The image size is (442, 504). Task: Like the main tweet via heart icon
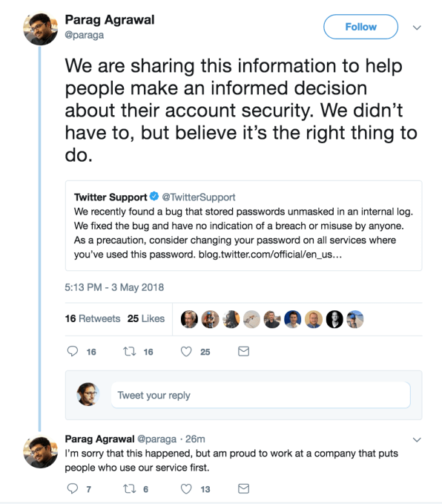coord(186,351)
